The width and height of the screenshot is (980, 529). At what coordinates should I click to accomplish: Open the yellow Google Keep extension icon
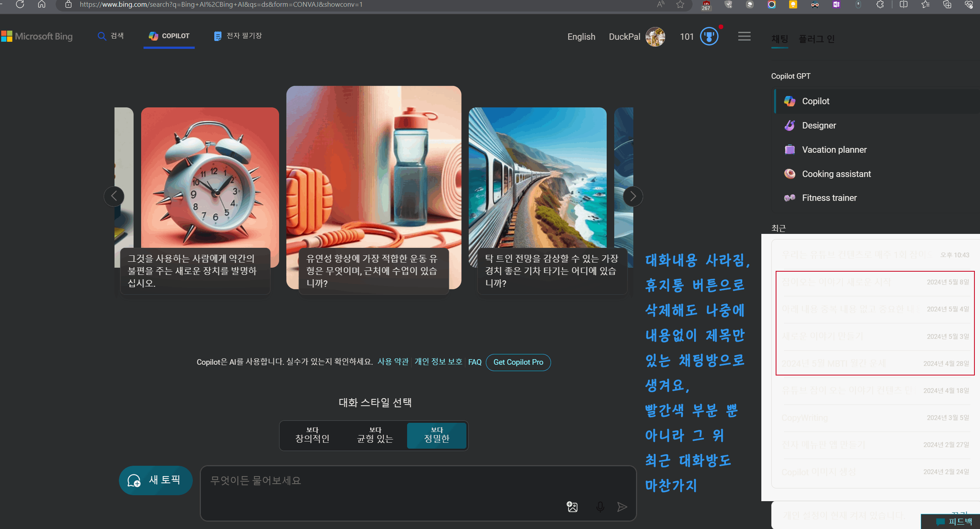[793, 4]
